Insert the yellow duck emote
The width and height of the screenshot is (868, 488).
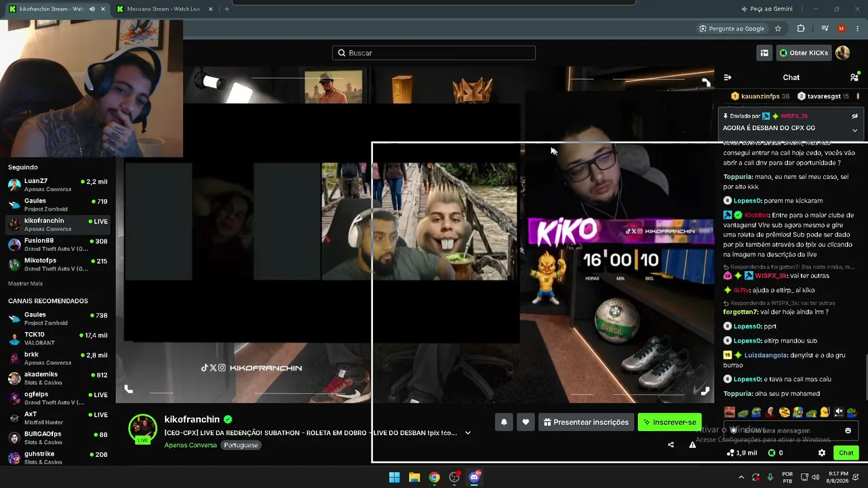point(825,412)
